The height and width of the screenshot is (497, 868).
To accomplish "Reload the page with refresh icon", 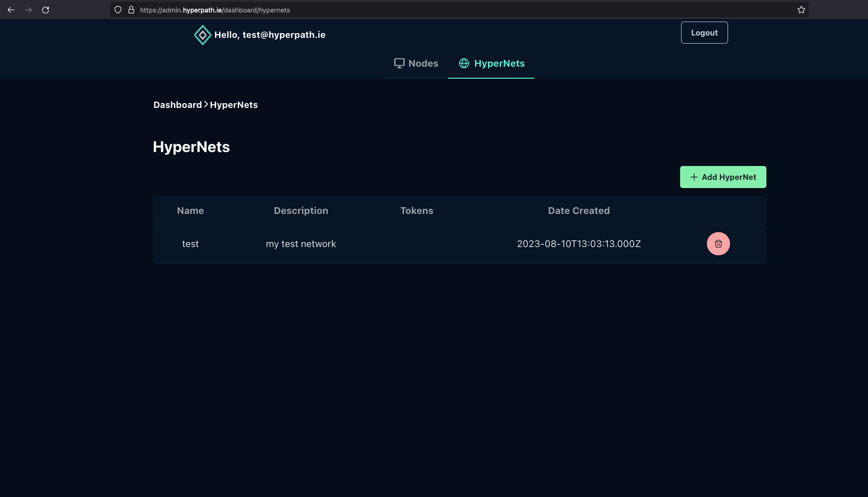I will click(46, 10).
